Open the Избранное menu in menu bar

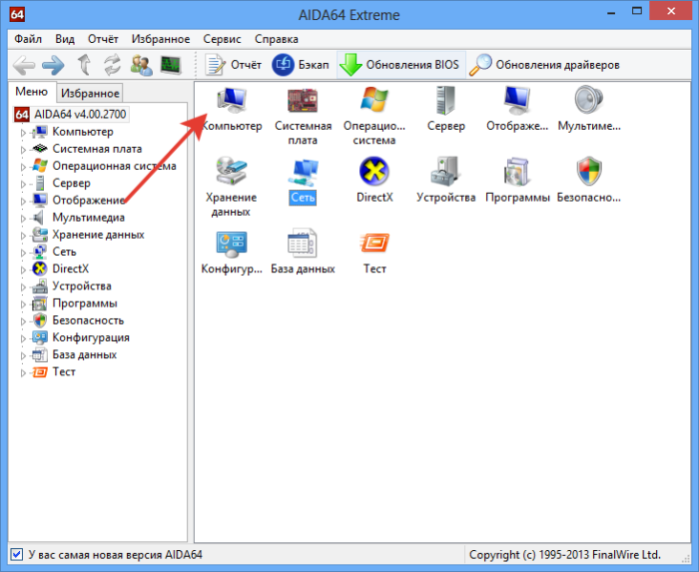tap(160, 39)
